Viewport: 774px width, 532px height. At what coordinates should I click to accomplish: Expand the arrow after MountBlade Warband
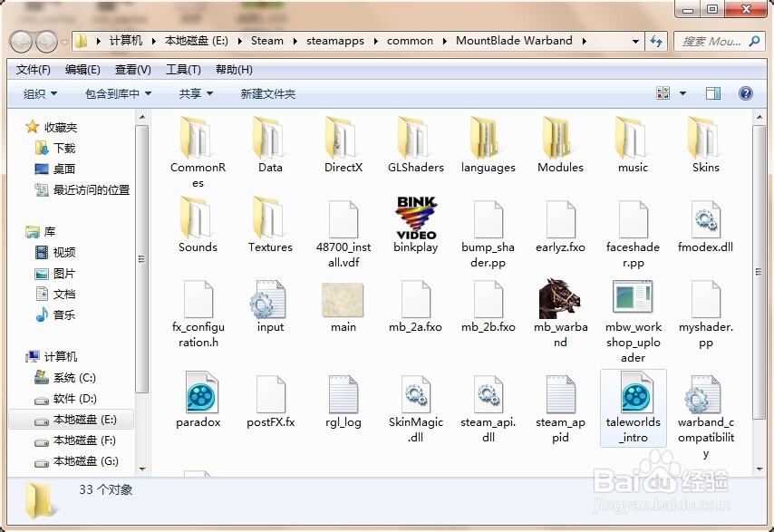(584, 41)
